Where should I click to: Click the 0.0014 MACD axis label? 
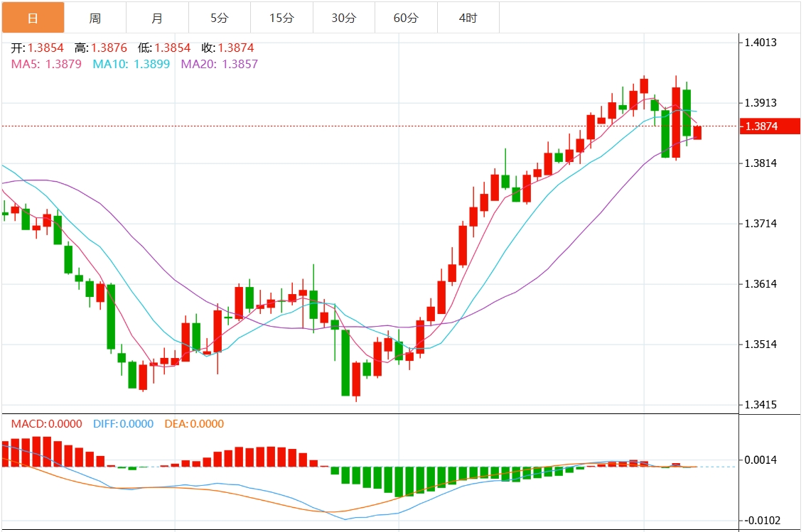coord(761,460)
